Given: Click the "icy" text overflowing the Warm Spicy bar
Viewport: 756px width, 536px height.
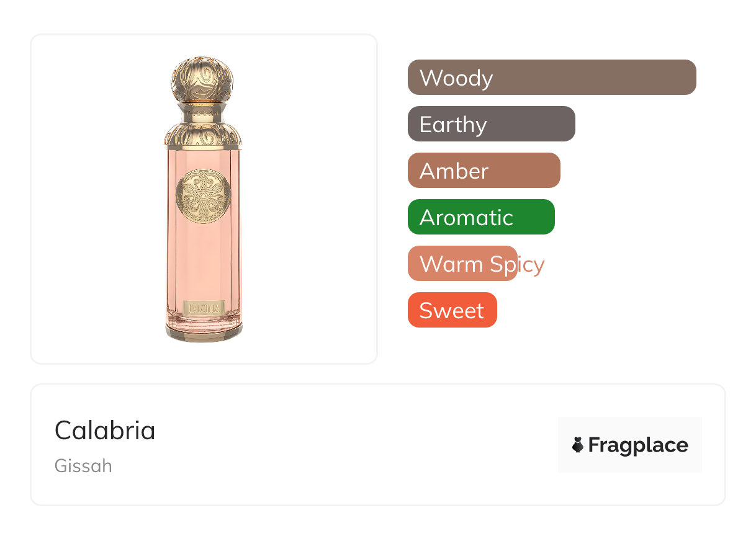Looking at the screenshot, I should tap(531, 264).
